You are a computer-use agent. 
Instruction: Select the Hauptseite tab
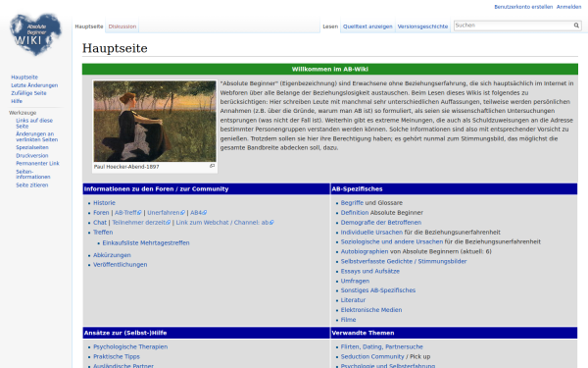tap(89, 26)
